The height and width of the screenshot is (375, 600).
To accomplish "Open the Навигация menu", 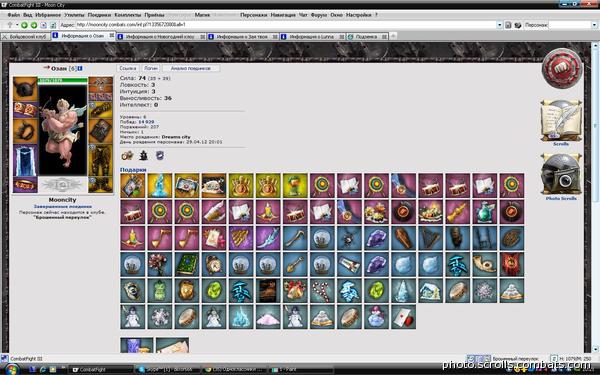I will [x=283, y=15].
